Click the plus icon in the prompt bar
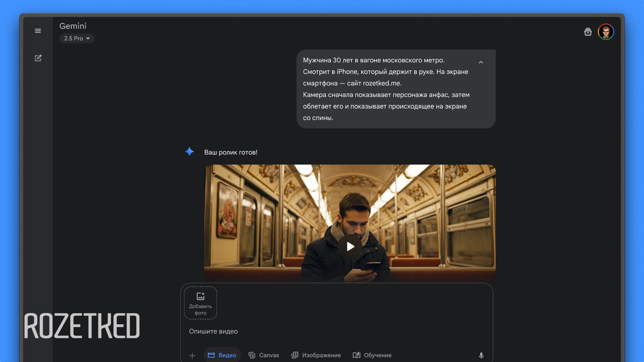 [192, 355]
